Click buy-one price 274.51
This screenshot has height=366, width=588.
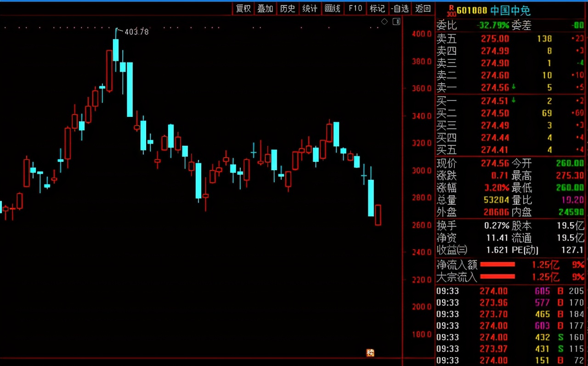click(x=495, y=101)
